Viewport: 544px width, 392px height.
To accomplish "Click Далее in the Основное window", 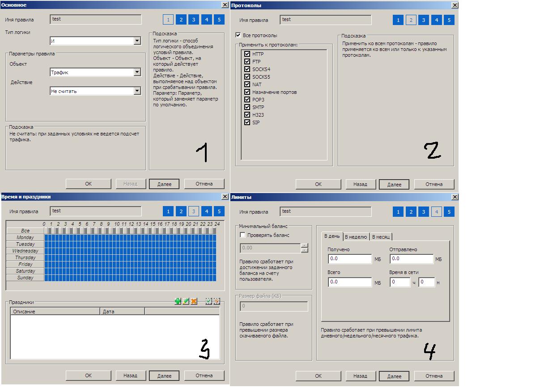I will pos(164,184).
